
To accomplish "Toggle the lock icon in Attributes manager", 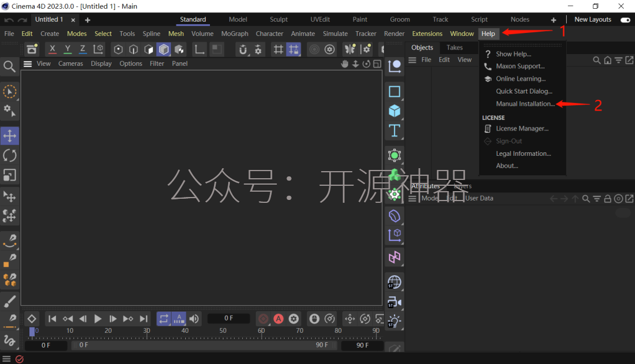I will click(x=607, y=198).
